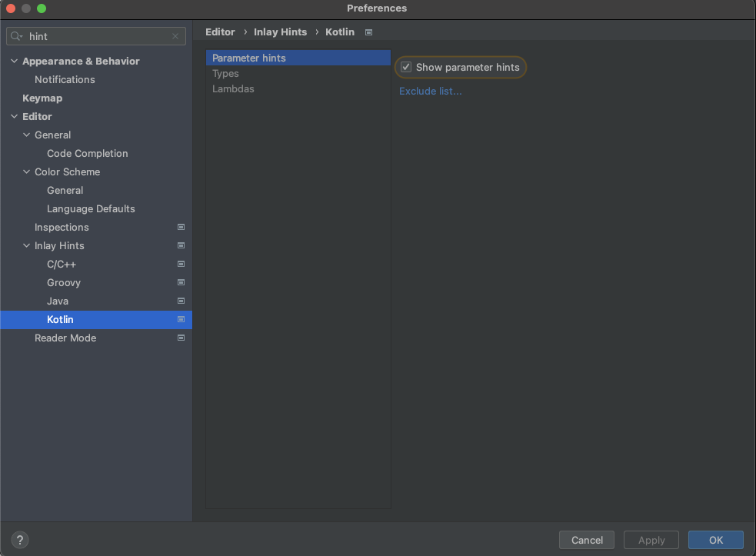Screen dimensions: 756x556
Task: Clear the 'hint' search text with the X icon
Action: point(175,36)
